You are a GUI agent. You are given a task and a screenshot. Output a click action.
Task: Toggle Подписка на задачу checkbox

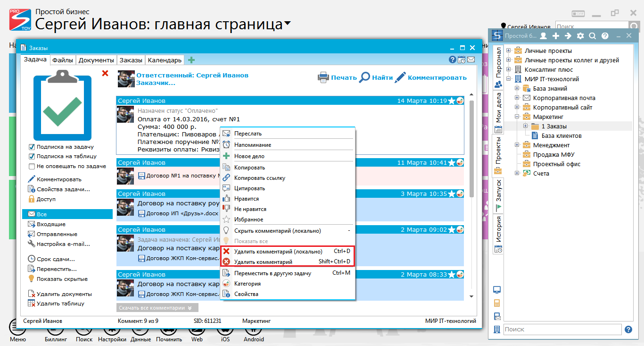point(32,147)
